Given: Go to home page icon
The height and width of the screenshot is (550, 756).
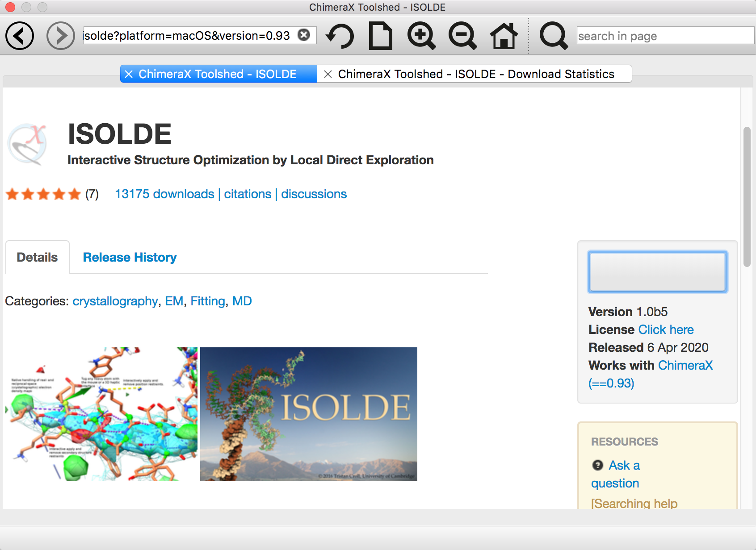Looking at the screenshot, I should (x=504, y=36).
